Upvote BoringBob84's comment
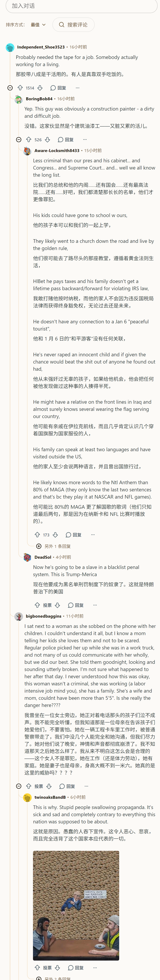This screenshot has width=160, height=980. [29, 140]
